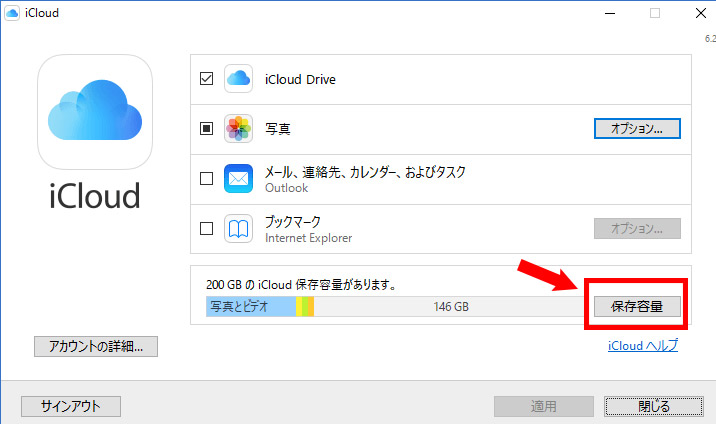Open アカウントの詳細... button
Screen dimensions: 716x424
96,346
